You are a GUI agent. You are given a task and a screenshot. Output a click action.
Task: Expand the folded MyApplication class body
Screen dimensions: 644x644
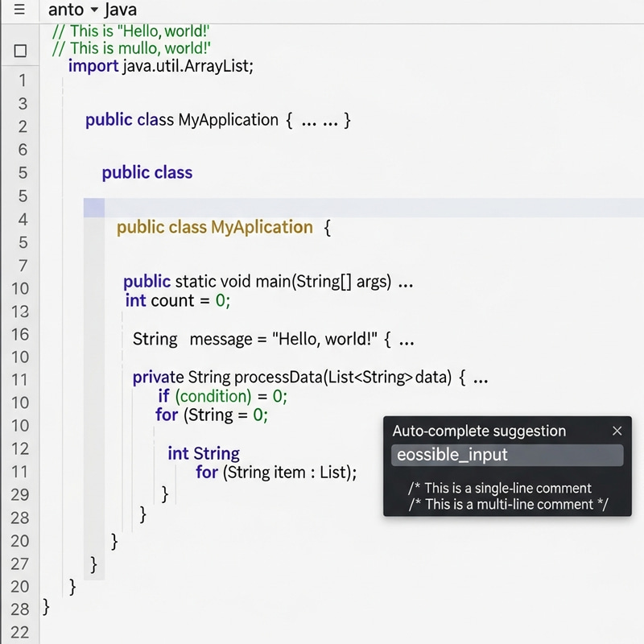[306, 119]
